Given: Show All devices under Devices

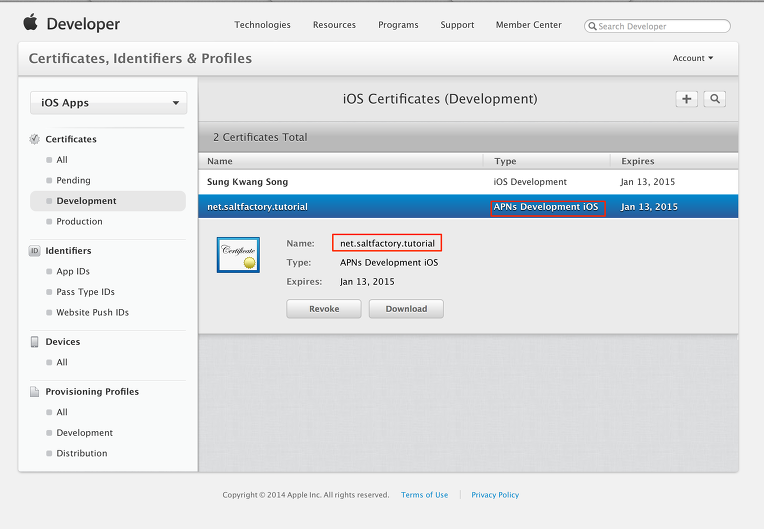Looking at the screenshot, I should click(x=62, y=362).
